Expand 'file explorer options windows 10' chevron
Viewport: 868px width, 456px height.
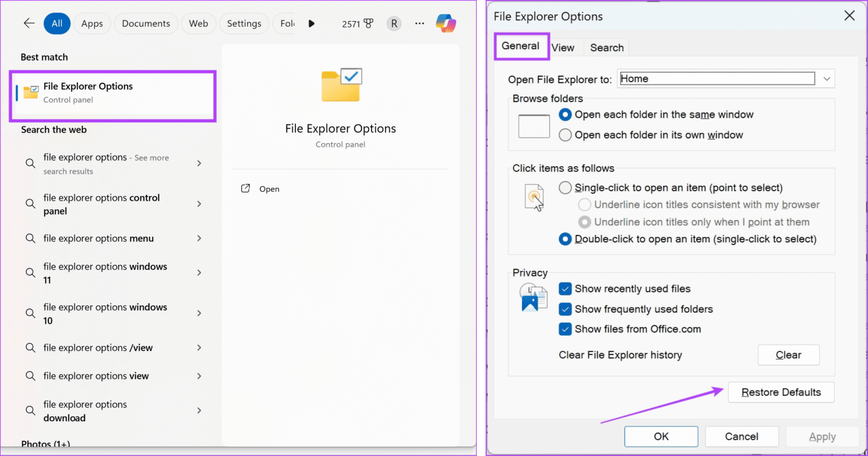[x=199, y=313]
